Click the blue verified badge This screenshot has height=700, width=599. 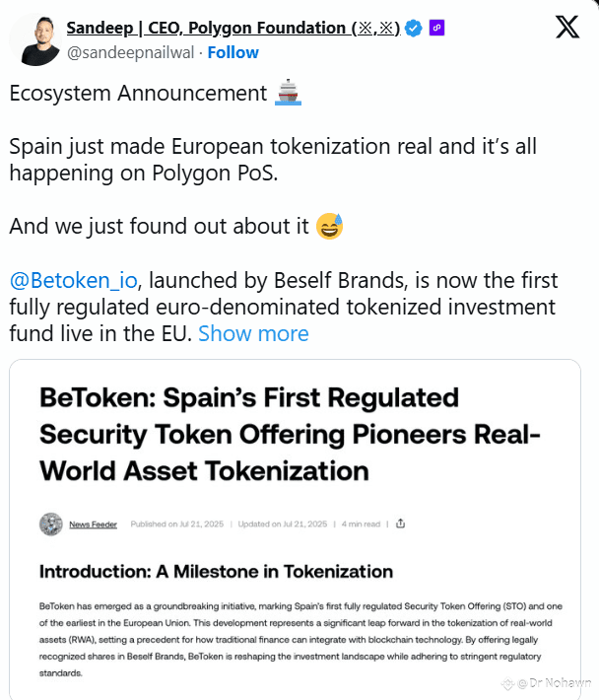[414, 29]
